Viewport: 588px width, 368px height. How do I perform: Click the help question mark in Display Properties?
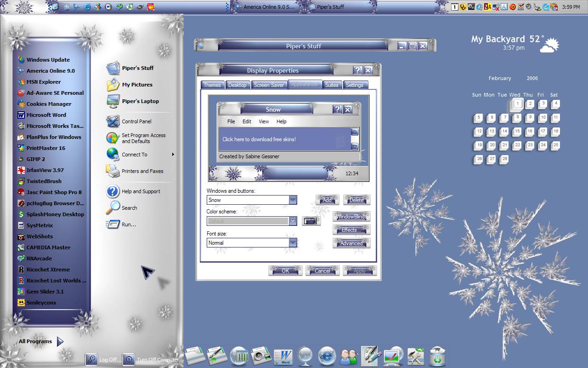coord(357,70)
